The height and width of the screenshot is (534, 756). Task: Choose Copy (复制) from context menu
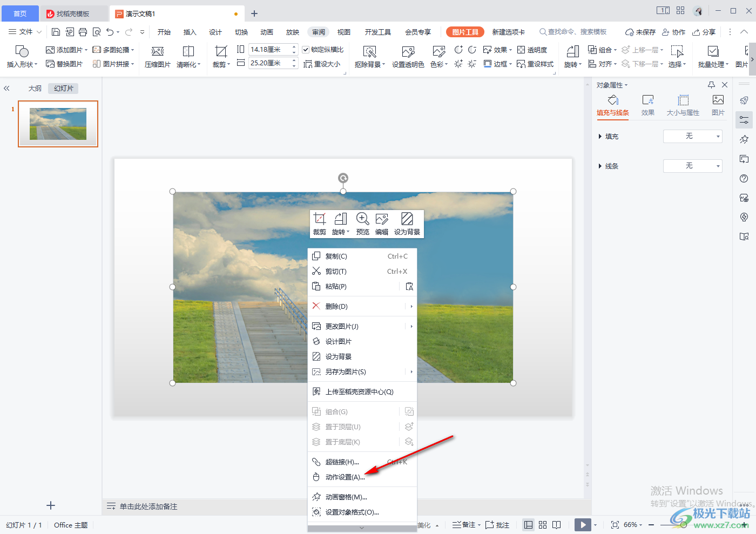point(363,256)
